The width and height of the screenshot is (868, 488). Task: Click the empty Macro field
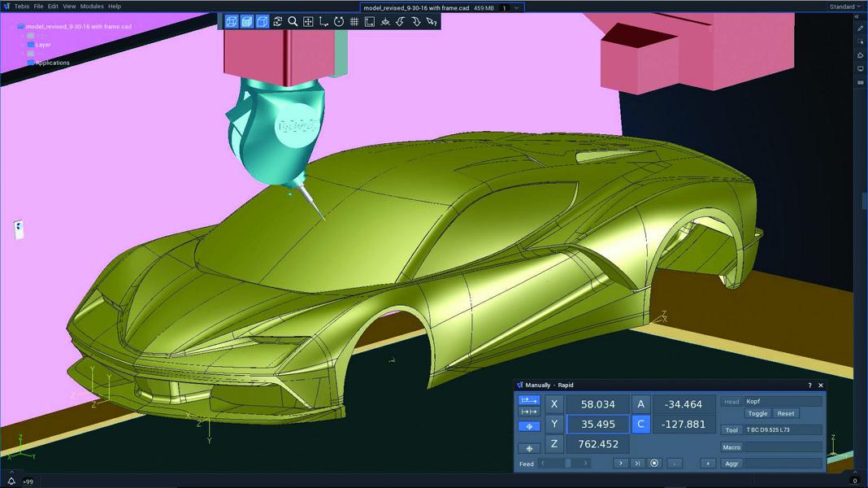click(x=783, y=447)
